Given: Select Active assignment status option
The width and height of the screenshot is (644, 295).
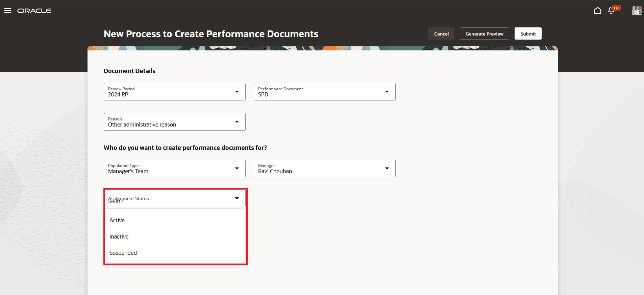Looking at the screenshot, I should pos(175,220).
